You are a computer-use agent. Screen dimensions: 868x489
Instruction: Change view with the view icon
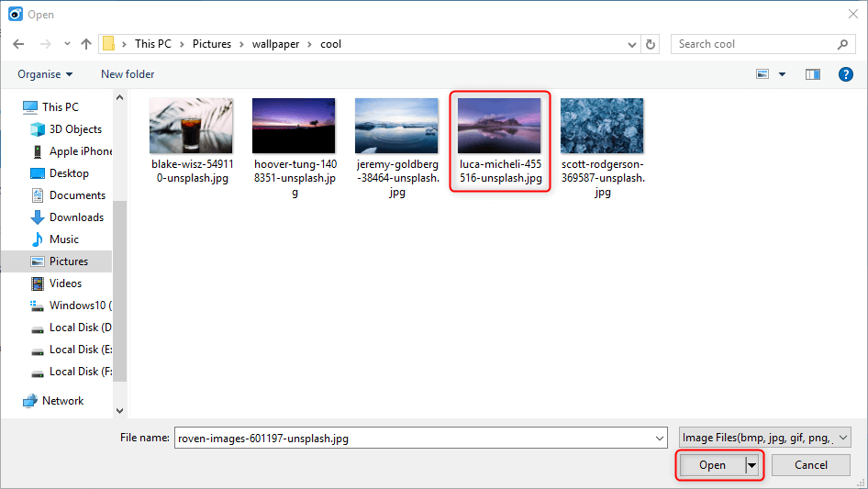[762, 74]
